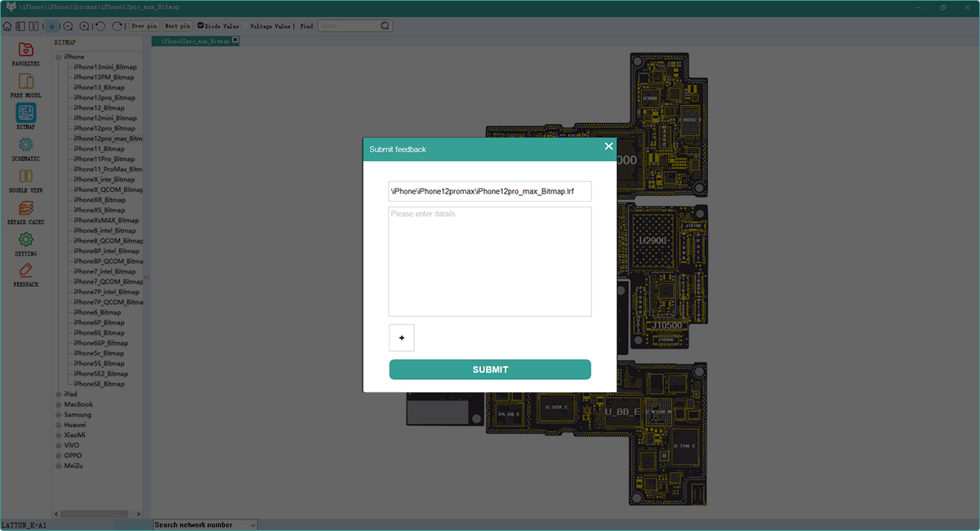Click the rotate counterclockwise toolbar icon

click(x=100, y=25)
